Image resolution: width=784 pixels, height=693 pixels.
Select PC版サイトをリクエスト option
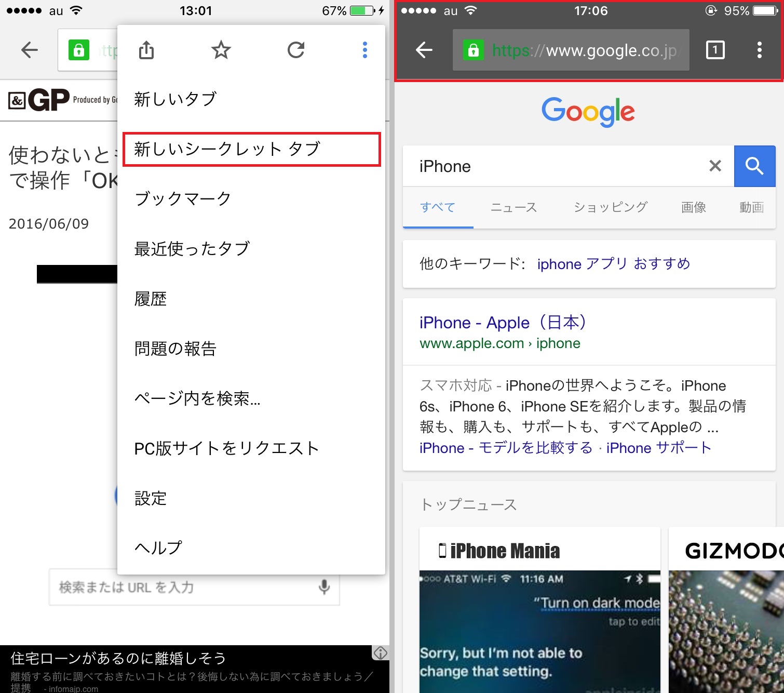click(226, 448)
